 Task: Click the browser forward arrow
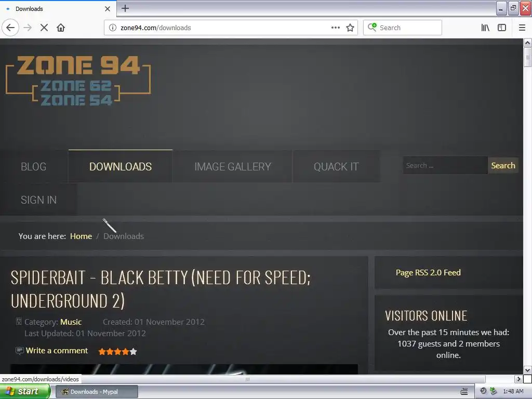pos(28,28)
